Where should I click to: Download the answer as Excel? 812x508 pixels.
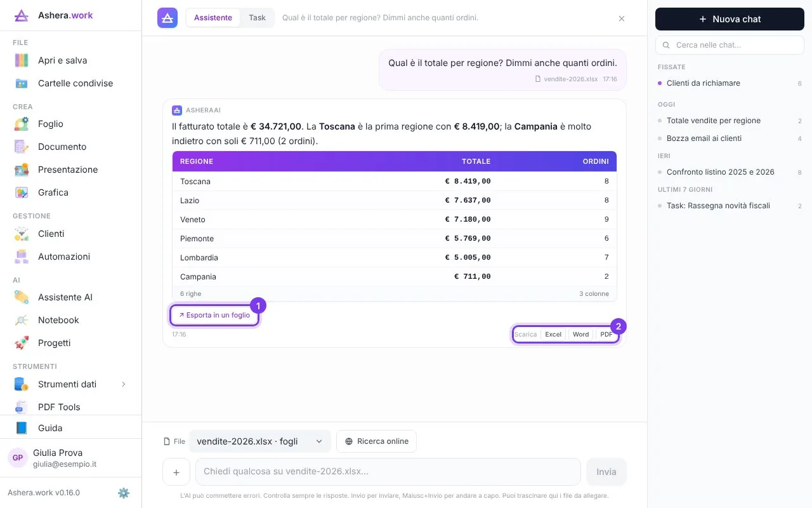click(x=553, y=334)
